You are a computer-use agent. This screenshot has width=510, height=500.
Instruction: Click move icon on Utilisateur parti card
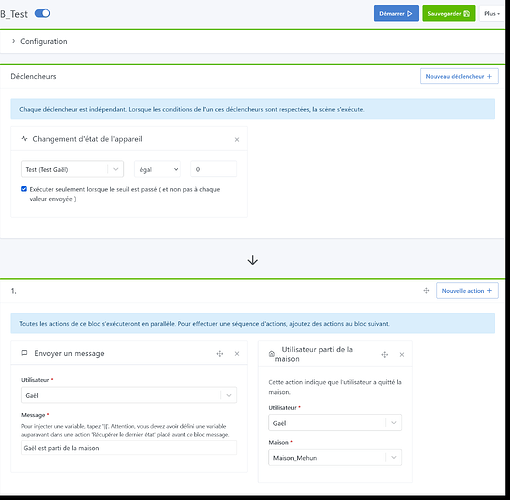point(385,355)
